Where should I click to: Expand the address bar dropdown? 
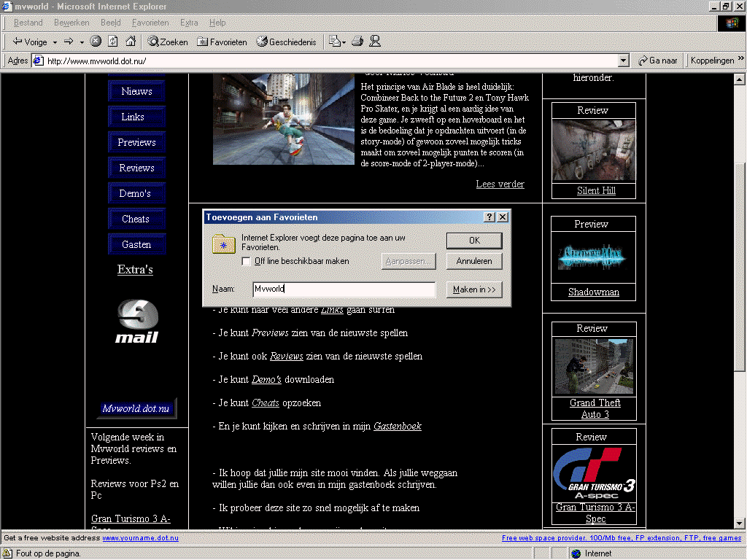(623, 61)
